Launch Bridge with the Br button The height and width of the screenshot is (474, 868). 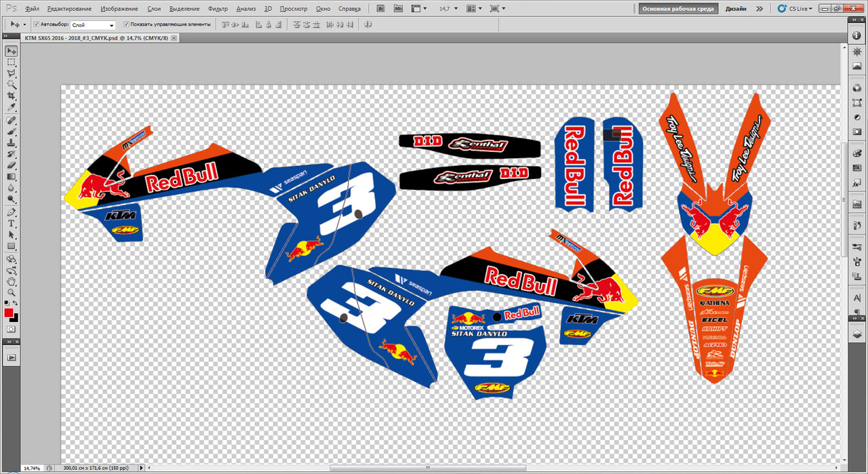tap(380, 9)
